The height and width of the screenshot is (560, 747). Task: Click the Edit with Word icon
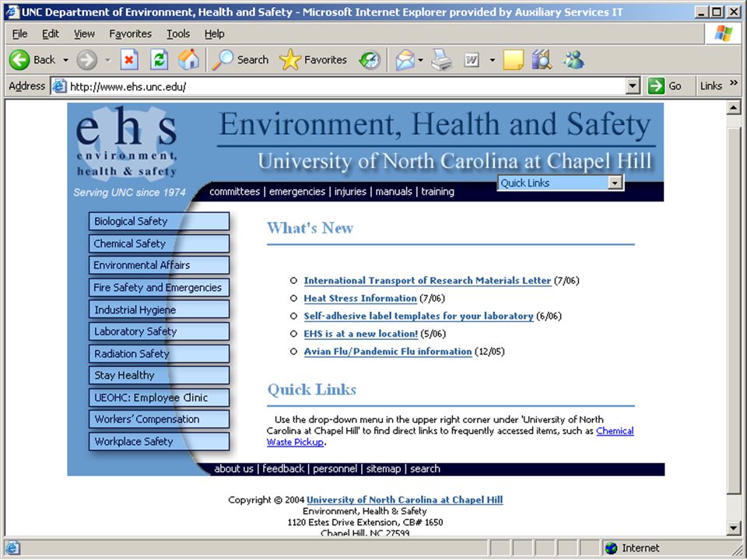tap(472, 60)
